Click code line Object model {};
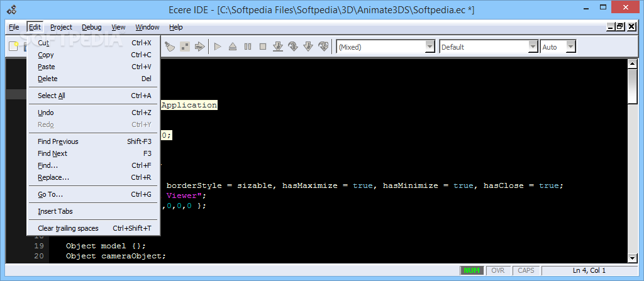 pyautogui.click(x=106, y=246)
